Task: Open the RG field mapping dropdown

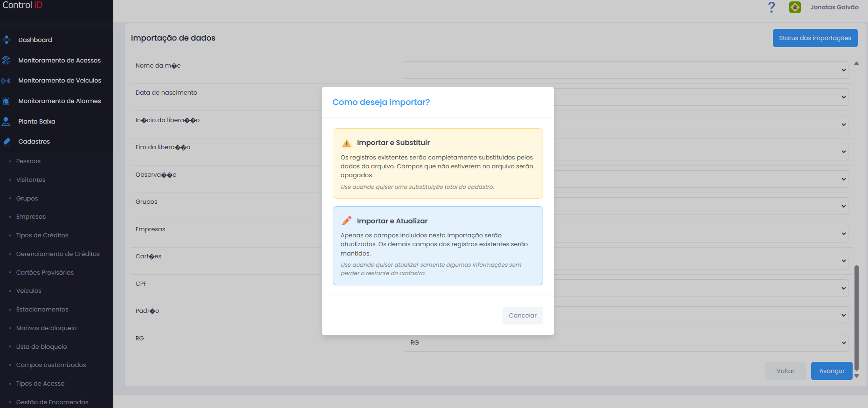Action: click(x=625, y=343)
